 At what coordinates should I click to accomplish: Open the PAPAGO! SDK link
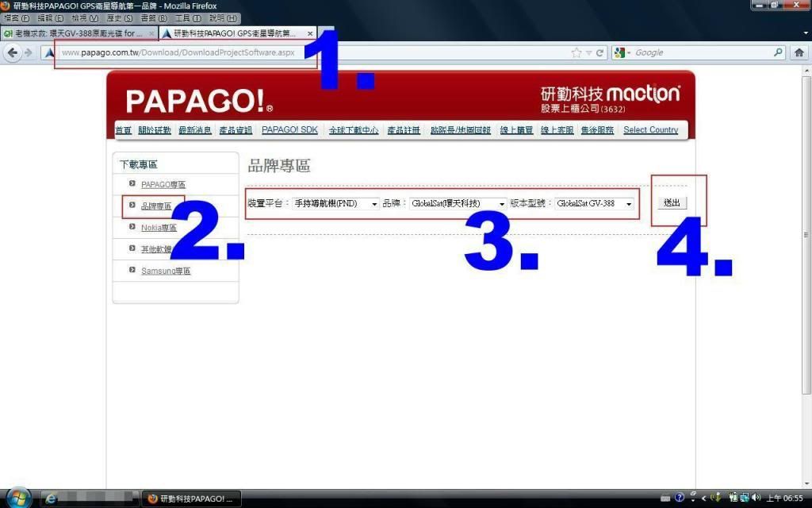tap(289, 130)
